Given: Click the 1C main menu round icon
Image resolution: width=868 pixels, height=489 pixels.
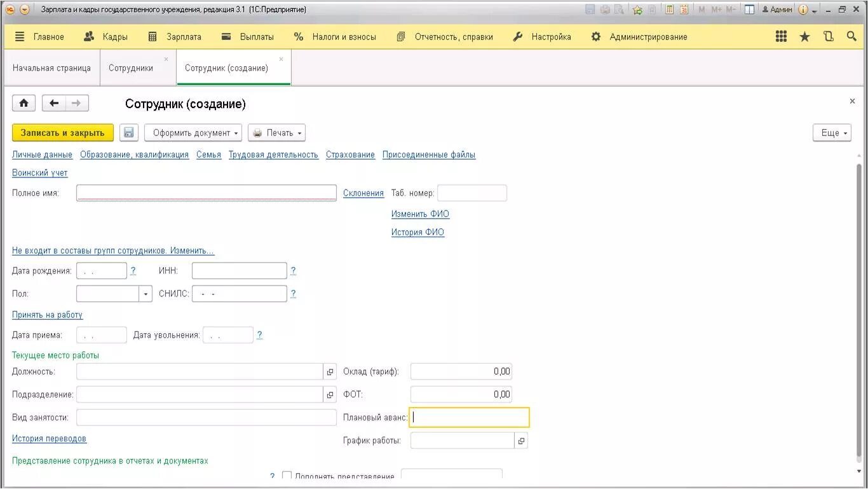Looking at the screenshot, I should point(10,10).
